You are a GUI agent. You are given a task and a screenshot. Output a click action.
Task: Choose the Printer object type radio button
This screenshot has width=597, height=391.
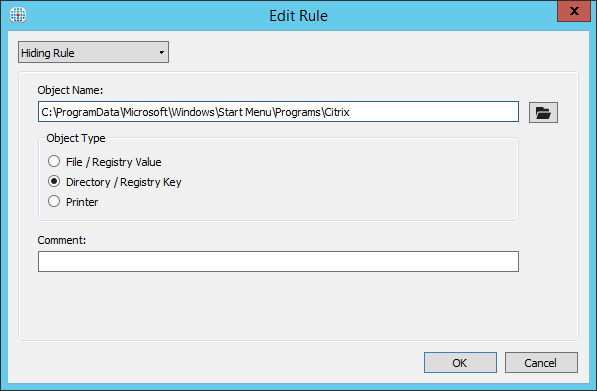[54, 201]
